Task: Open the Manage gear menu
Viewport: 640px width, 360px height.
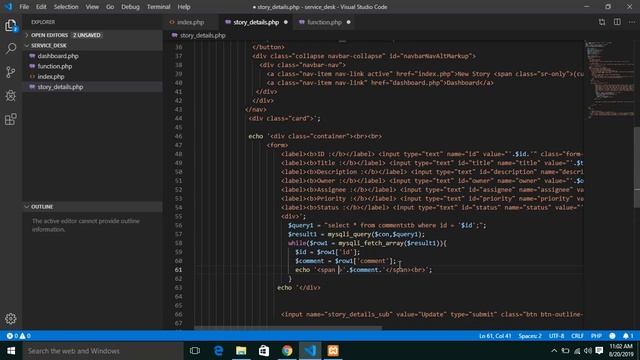Action: coord(11,318)
